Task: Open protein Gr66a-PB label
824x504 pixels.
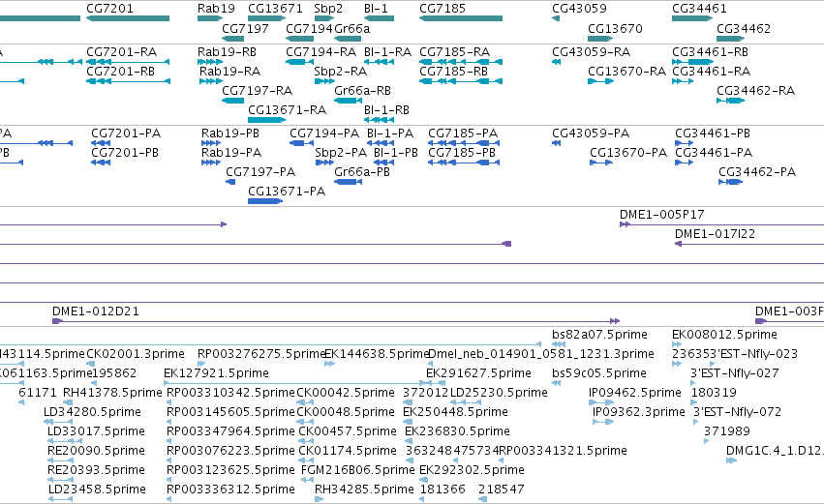Action: pos(362,172)
